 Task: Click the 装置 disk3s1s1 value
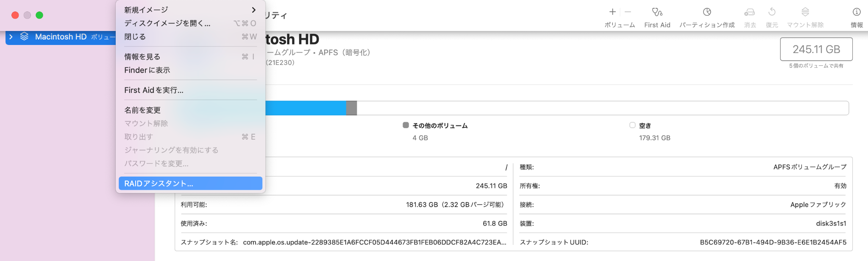[831, 224]
